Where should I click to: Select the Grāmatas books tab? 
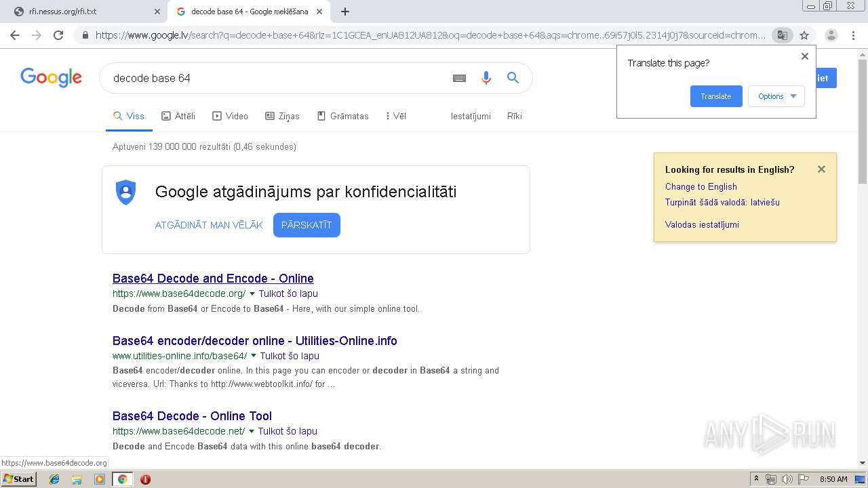pyautogui.click(x=343, y=116)
